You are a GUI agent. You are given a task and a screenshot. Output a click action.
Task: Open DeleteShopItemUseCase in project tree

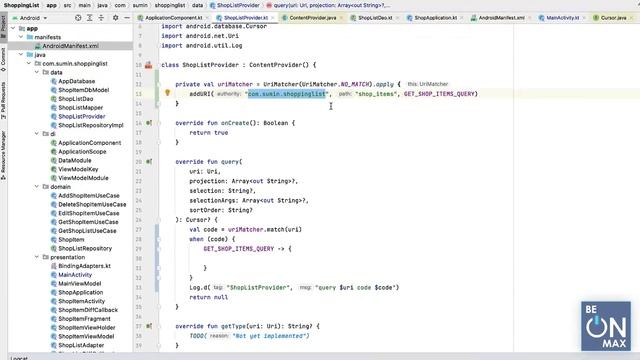tap(92, 204)
